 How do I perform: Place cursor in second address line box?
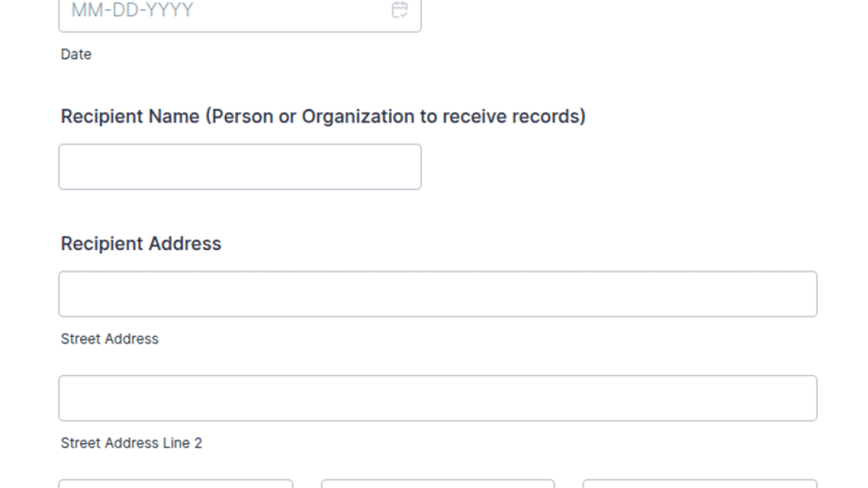[x=438, y=398]
